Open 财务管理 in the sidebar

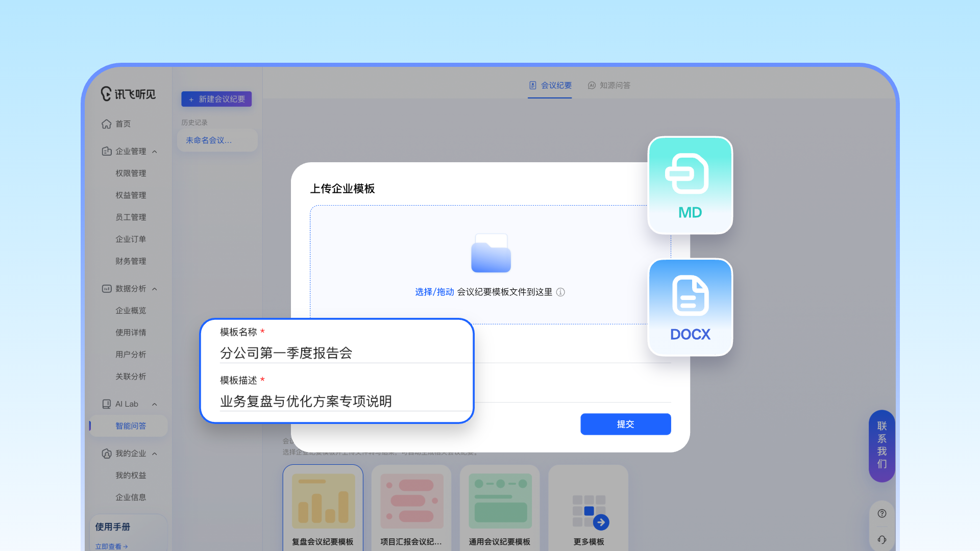(x=131, y=261)
